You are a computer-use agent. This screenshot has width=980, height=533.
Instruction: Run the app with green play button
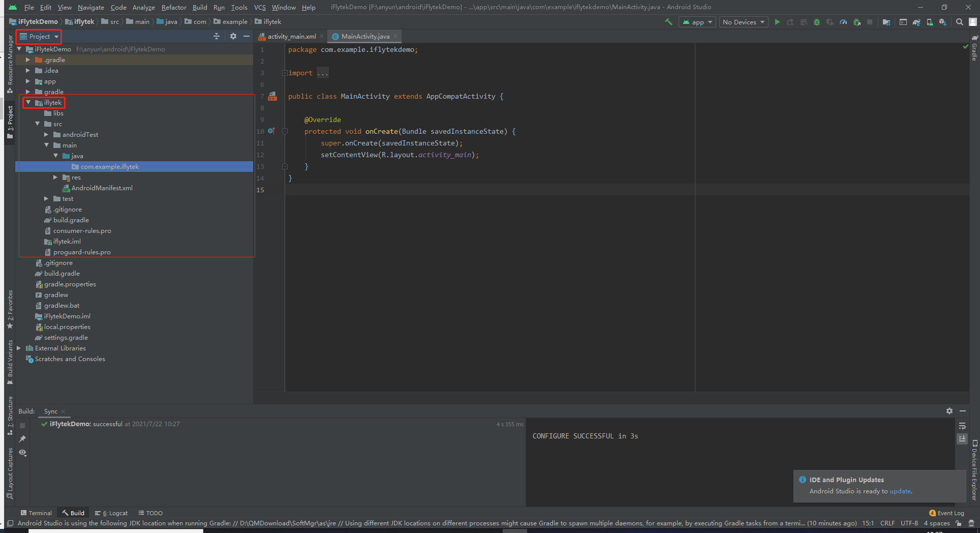777,22
